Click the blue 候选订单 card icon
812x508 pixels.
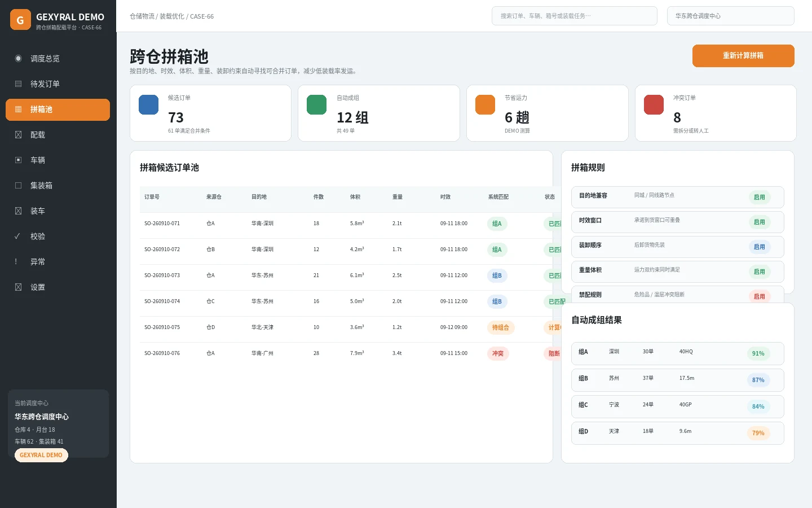click(x=149, y=105)
